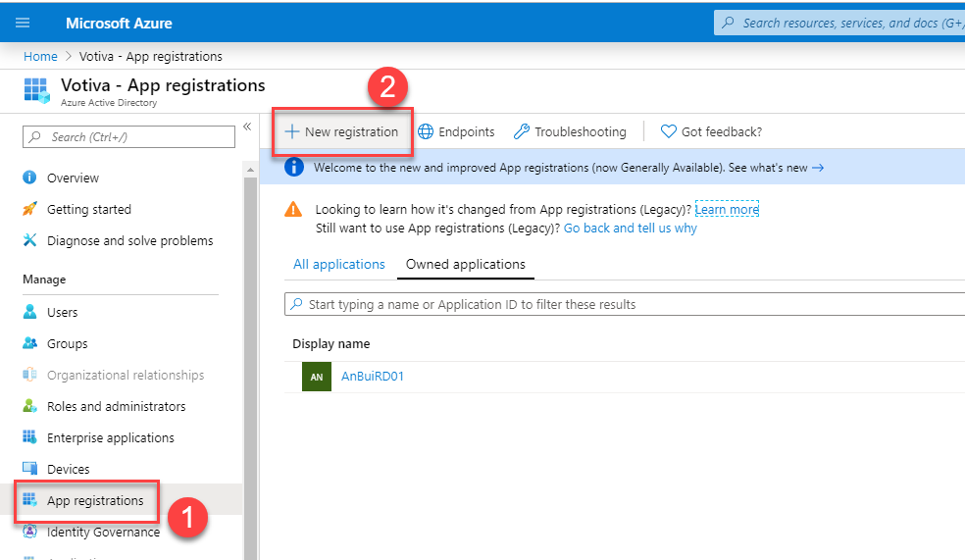Click the Groups people icon

point(29,343)
